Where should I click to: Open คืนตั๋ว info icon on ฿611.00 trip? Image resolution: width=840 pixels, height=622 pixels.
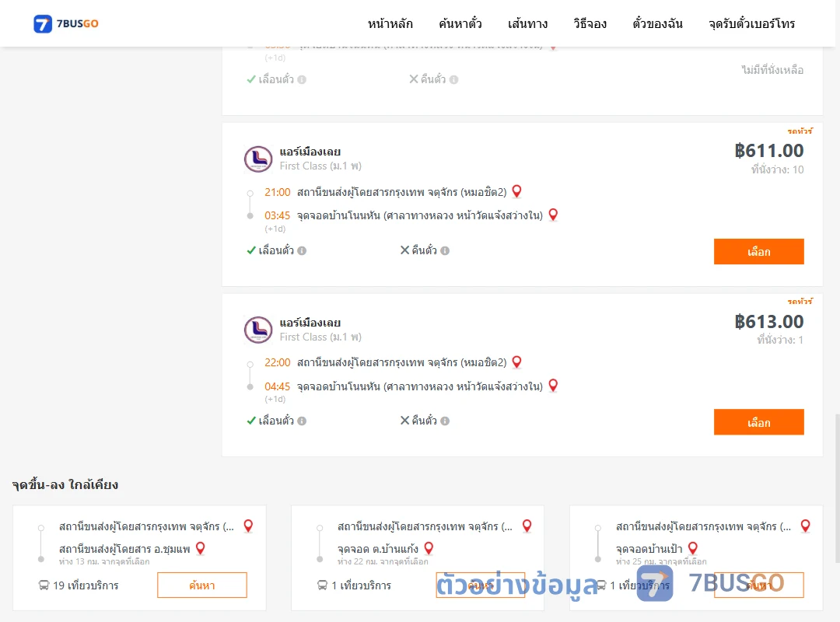point(445,250)
